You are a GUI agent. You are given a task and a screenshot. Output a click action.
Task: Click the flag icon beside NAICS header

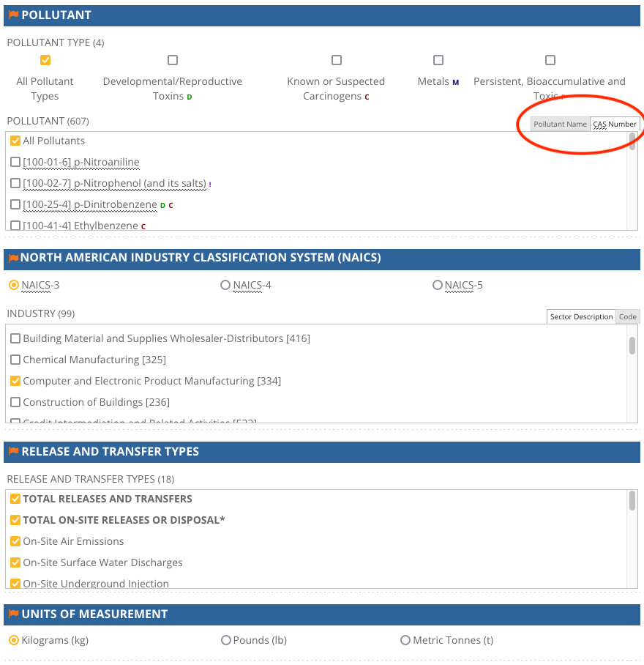pyautogui.click(x=13, y=259)
